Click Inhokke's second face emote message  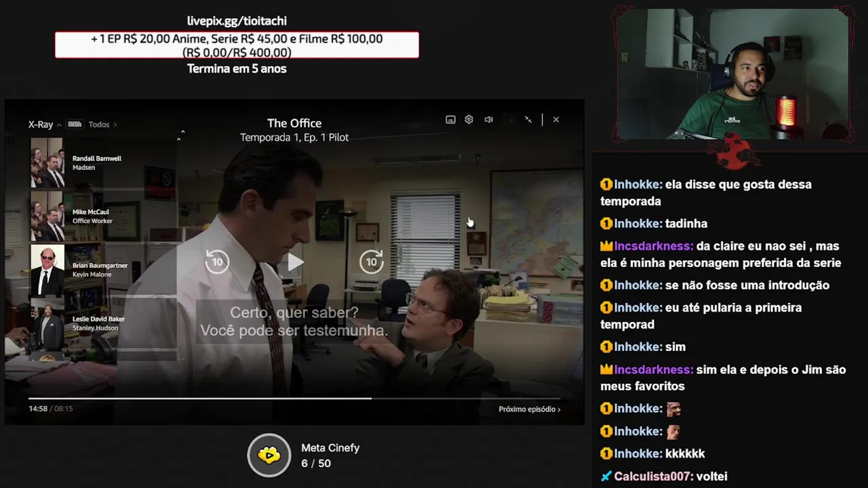673,431
